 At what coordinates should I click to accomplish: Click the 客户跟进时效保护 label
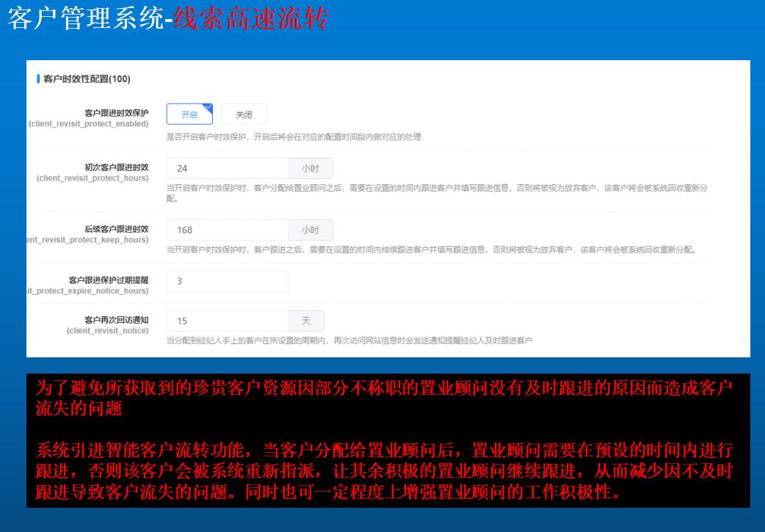pos(116,113)
